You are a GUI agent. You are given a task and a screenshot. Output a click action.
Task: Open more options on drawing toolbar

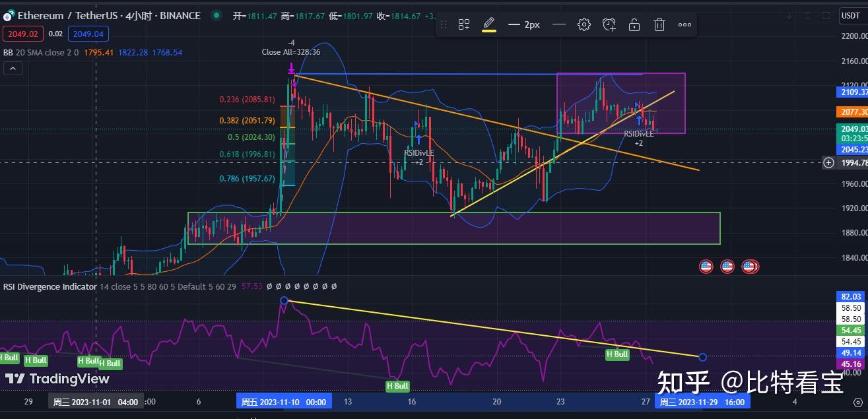684,24
